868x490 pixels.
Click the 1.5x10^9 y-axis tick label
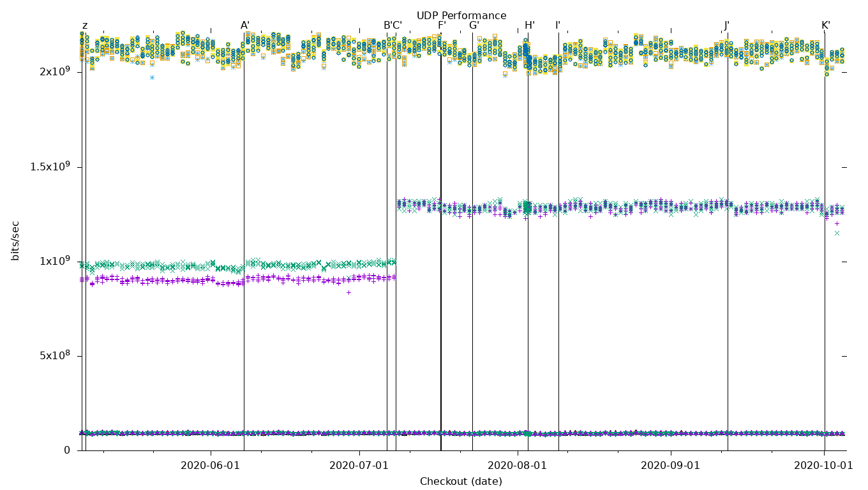tap(50, 167)
